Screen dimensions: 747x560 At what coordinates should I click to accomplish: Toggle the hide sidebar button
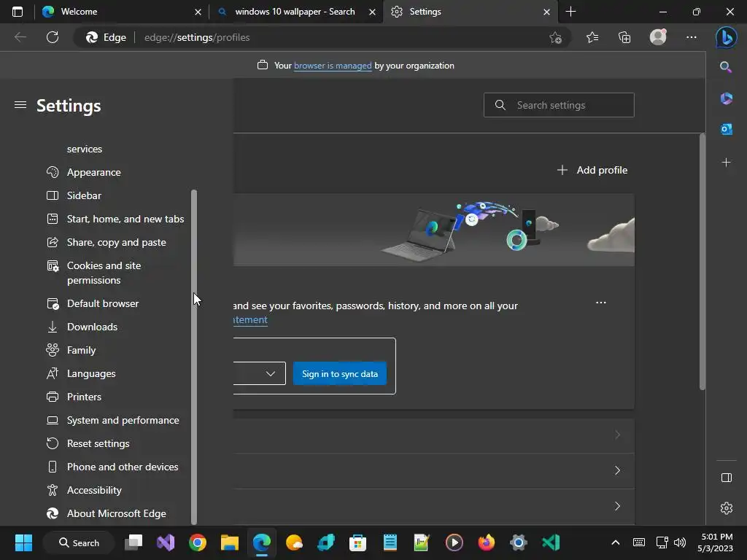click(726, 478)
